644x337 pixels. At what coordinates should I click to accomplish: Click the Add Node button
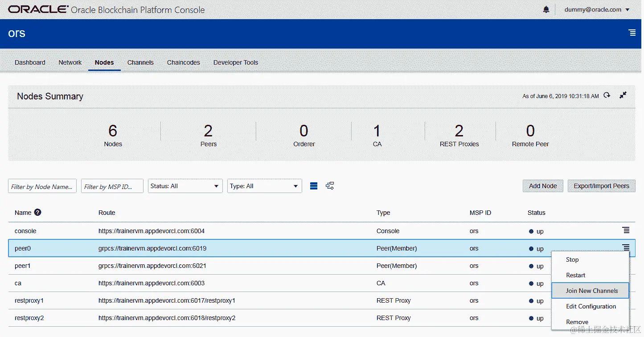click(543, 186)
